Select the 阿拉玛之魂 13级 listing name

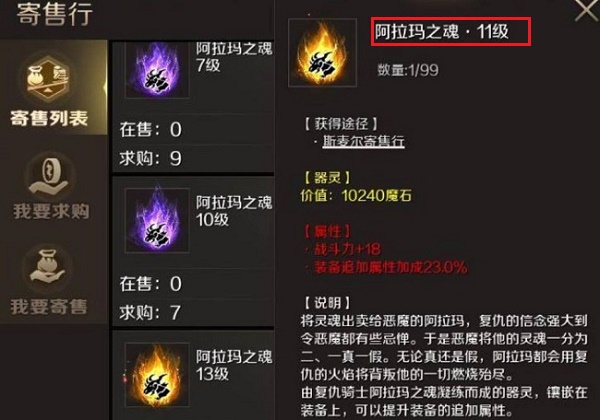point(234,365)
